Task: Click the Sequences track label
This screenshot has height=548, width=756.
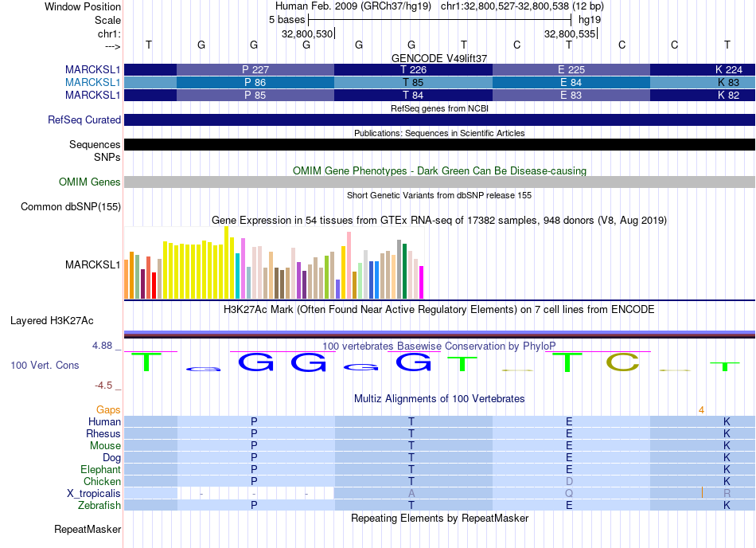Action: [x=95, y=144]
